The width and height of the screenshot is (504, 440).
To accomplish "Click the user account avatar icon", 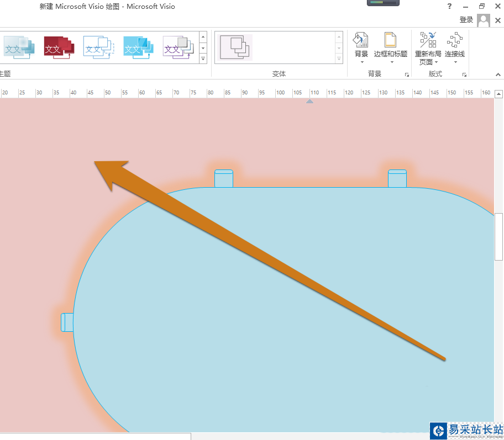I will [484, 20].
